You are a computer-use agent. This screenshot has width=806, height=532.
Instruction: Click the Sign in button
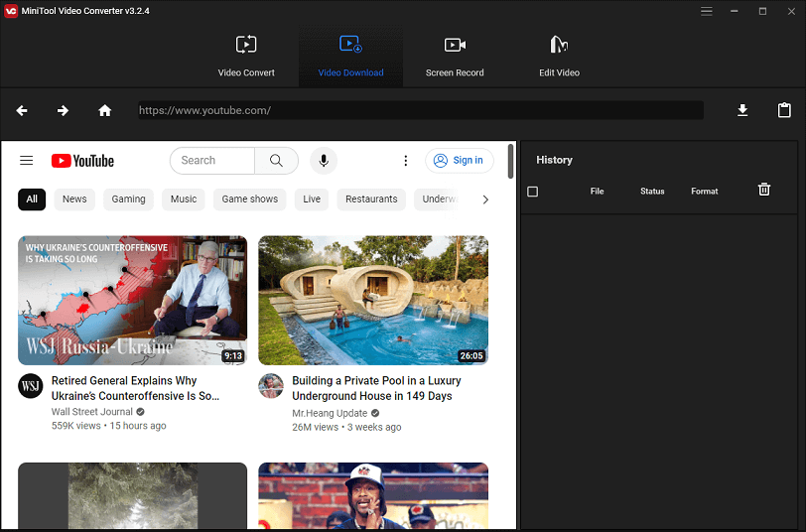(x=459, y=161)
